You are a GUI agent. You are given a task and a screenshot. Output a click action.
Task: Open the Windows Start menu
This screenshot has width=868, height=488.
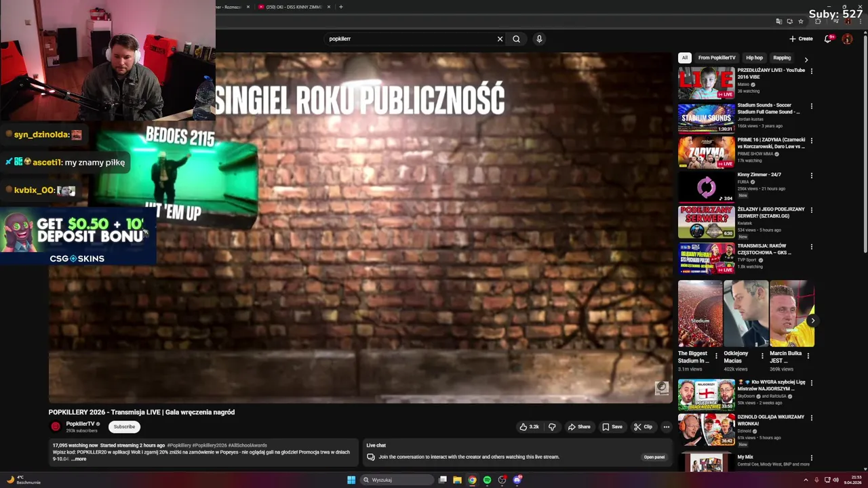351,480
